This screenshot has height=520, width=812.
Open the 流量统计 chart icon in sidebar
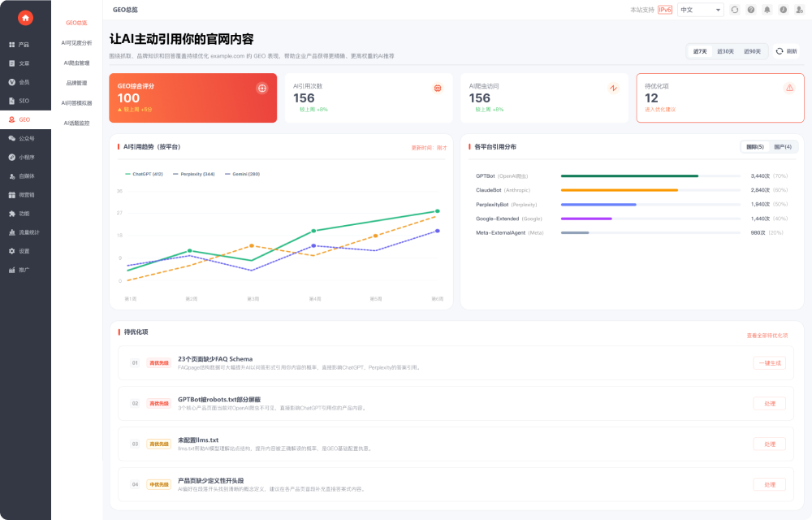[x=12, y=232]
